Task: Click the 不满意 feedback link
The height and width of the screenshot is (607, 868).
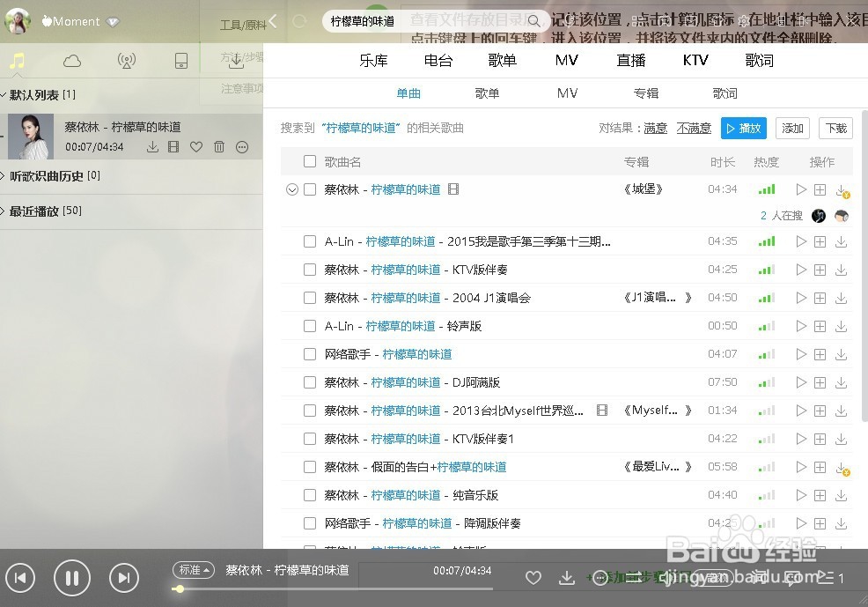Action: [694, 128]
